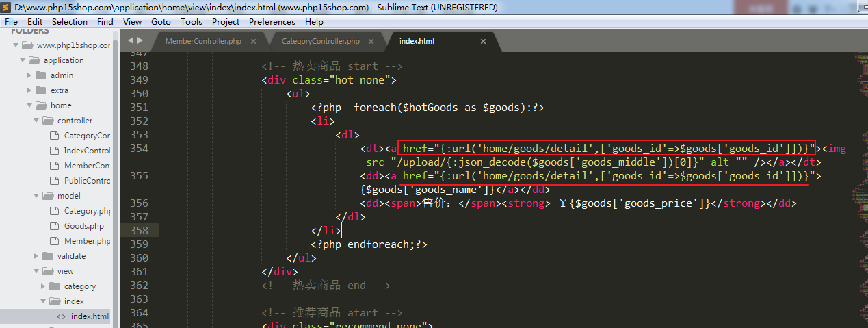This screenshot has height=328, width=868.
Task: Close the index.html tab
Action: (x=483, y=42)
